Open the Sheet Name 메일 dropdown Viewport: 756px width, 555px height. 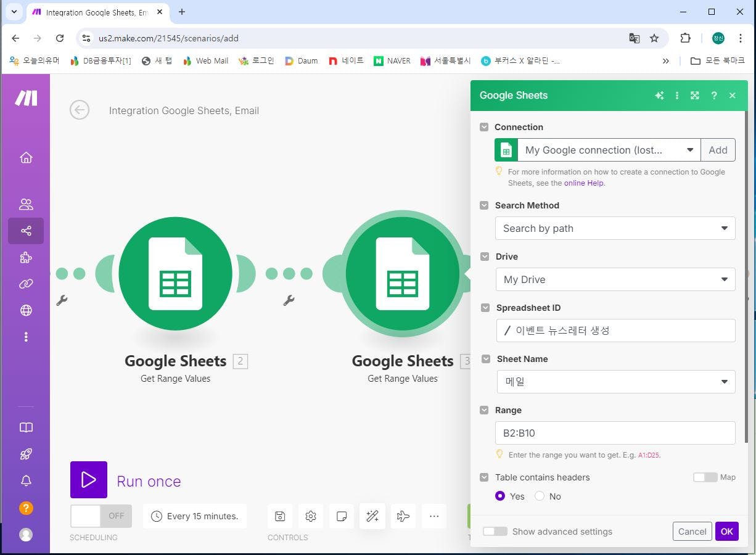click(615, 382)
